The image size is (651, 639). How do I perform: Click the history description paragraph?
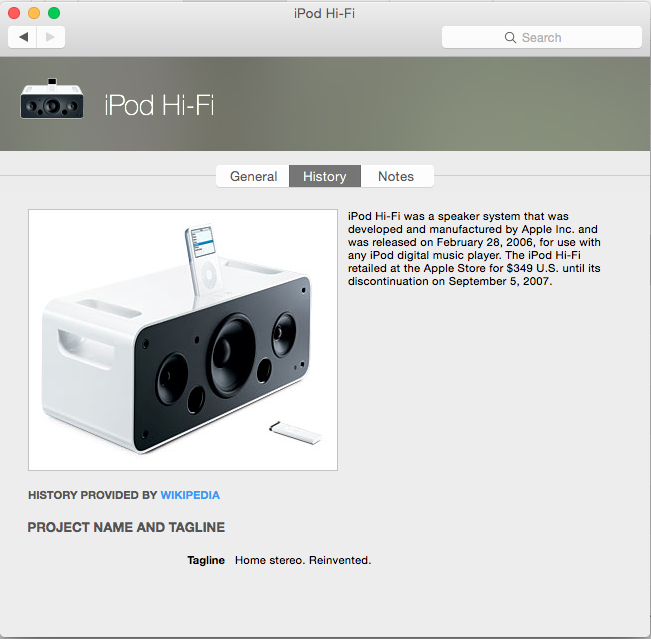pos(474,249)
